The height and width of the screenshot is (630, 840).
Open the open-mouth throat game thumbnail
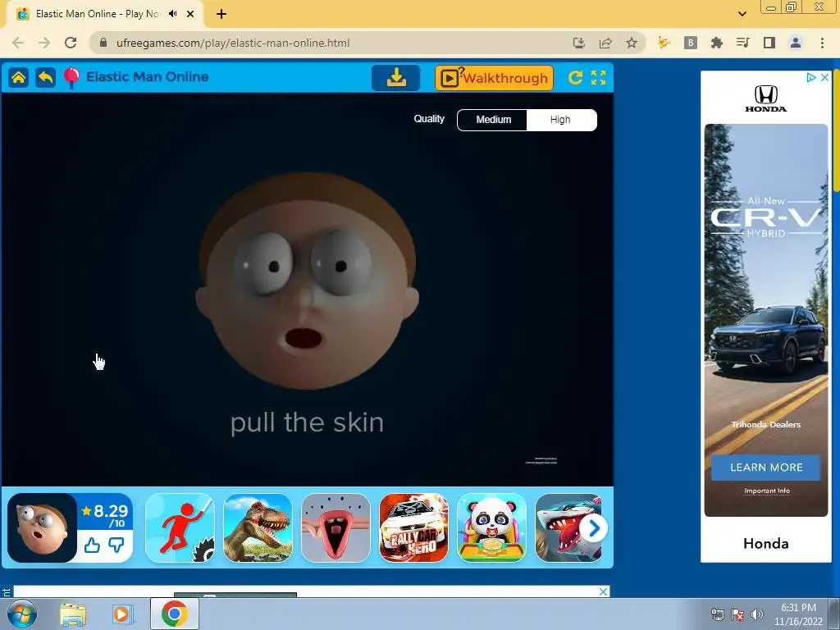pos(336,527)
